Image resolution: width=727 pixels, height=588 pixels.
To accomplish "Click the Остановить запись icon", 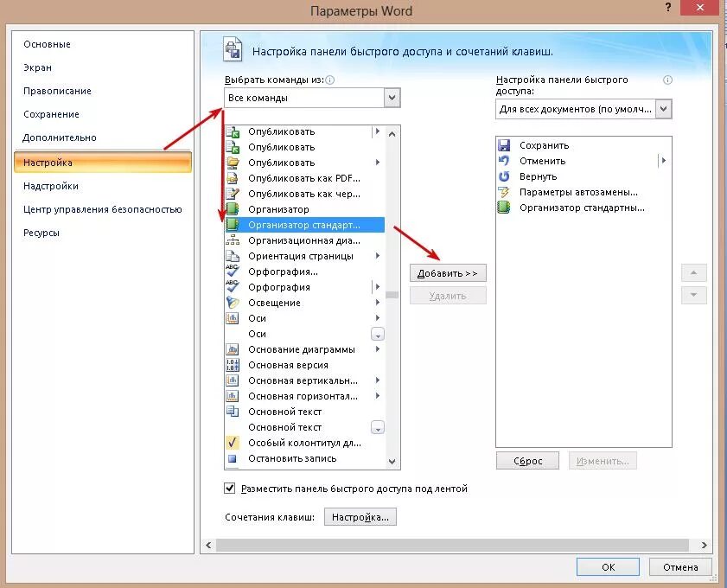I will click(233, 458).
